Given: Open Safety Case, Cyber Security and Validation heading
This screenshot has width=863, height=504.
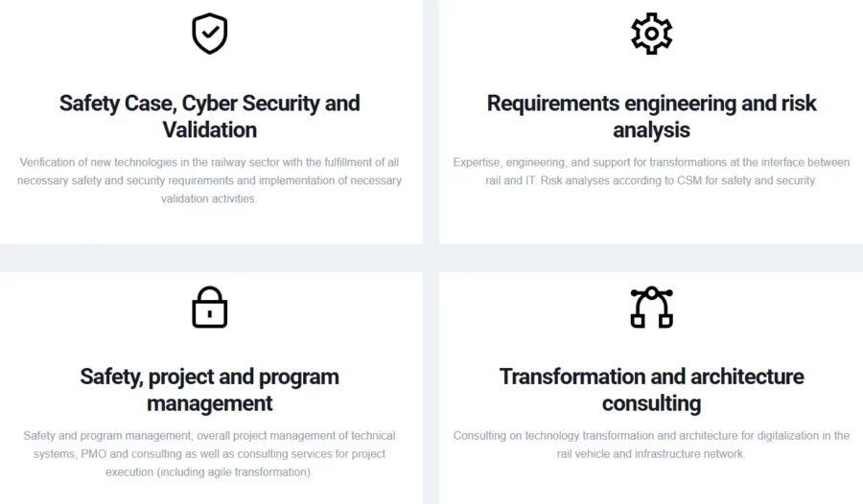Looking at the screenshot, I should pos(210,117).
